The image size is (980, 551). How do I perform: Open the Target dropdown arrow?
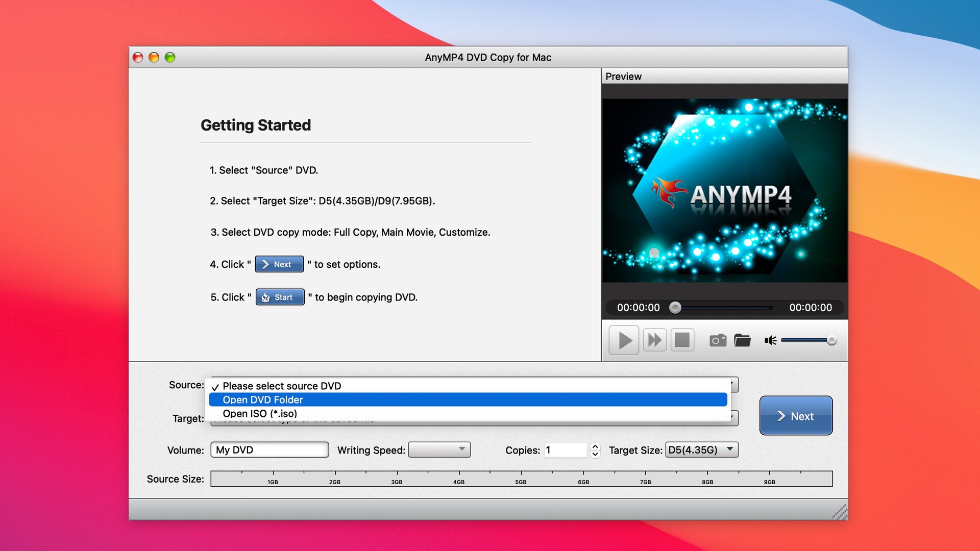(x=734, y=418)
